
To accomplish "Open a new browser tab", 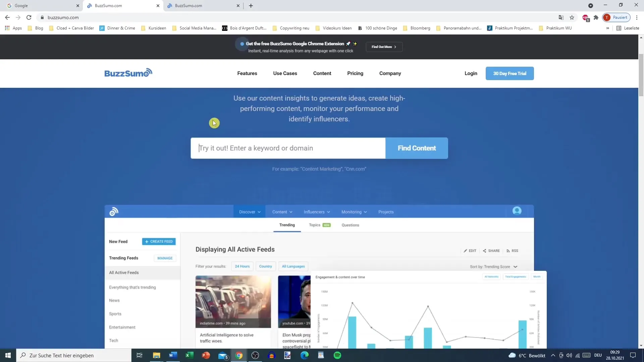I will point(251,6).
